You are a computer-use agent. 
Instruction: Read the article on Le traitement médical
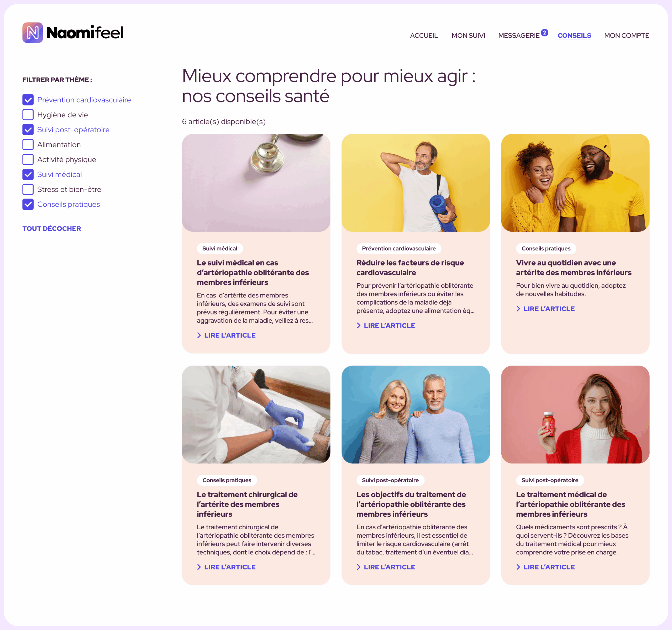point(549,567)
